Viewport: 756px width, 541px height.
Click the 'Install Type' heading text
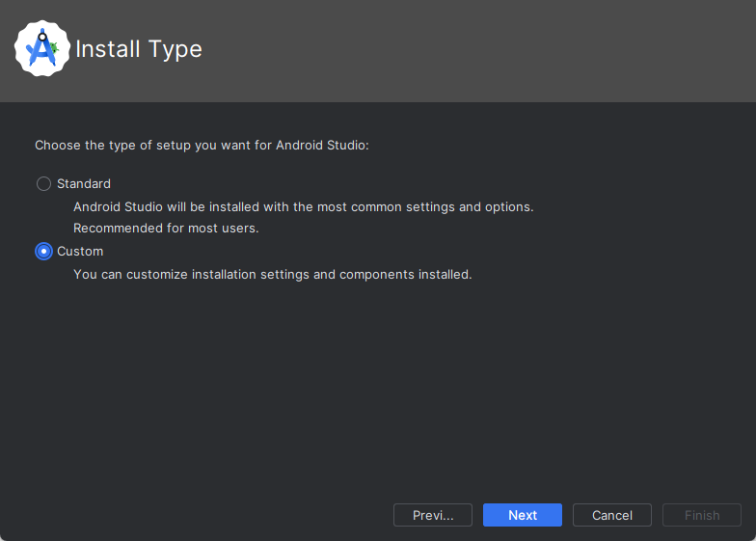pyautogui.click(x=139, y=49)
